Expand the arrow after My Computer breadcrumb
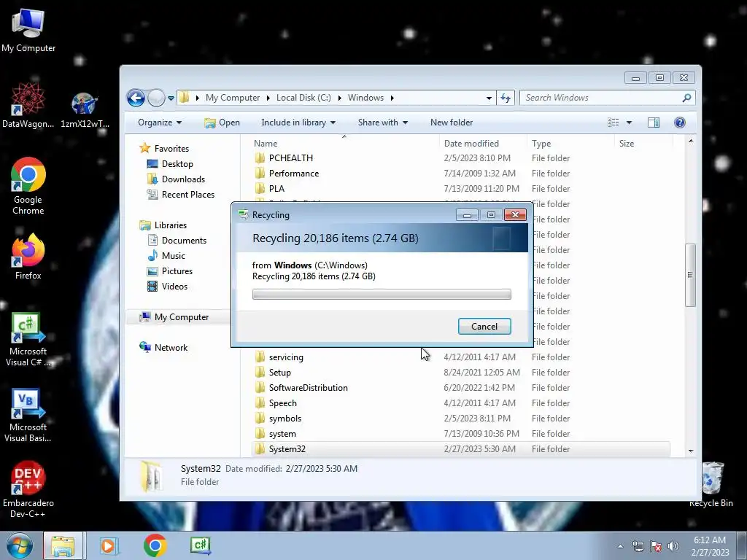Image resolution: width=747 pixels, height=560 pixels. [x=268, y=98]
